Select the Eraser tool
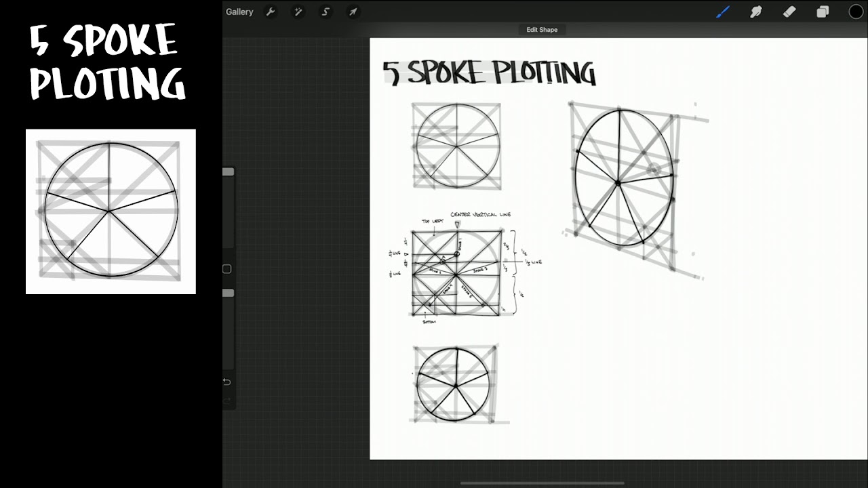This screenshot has height=488, width=868. coord(789,12)
